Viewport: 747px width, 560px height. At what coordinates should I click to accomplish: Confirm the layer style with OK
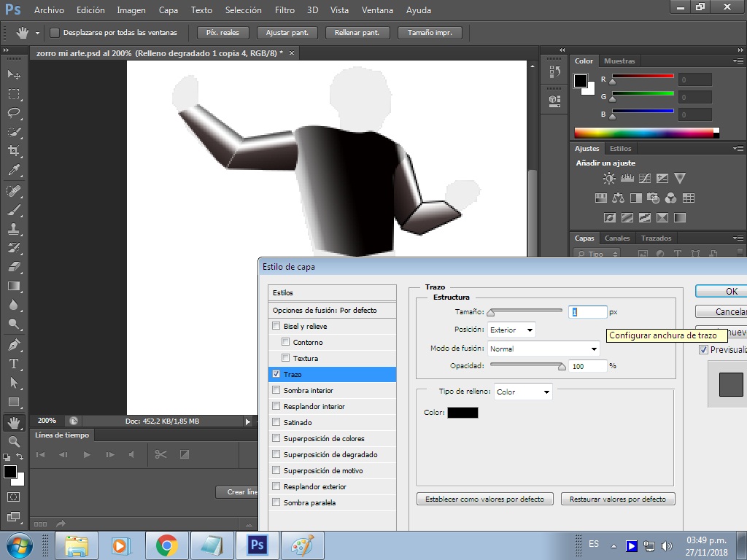pos(721,292)
